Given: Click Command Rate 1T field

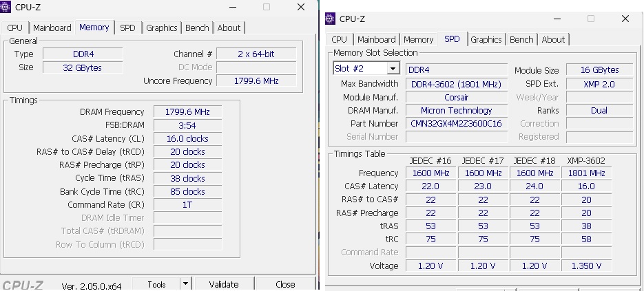Looking at the screenshot, I should point(188,204).
